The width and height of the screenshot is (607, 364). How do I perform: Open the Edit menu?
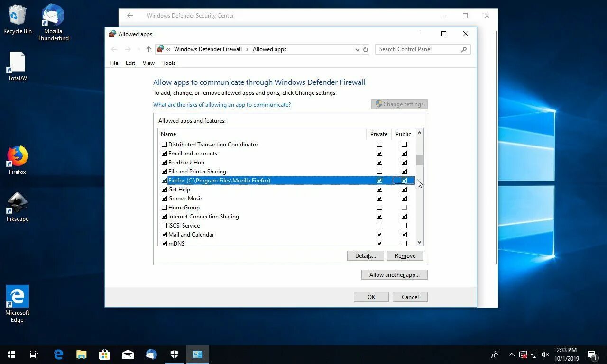click(130, 63)
